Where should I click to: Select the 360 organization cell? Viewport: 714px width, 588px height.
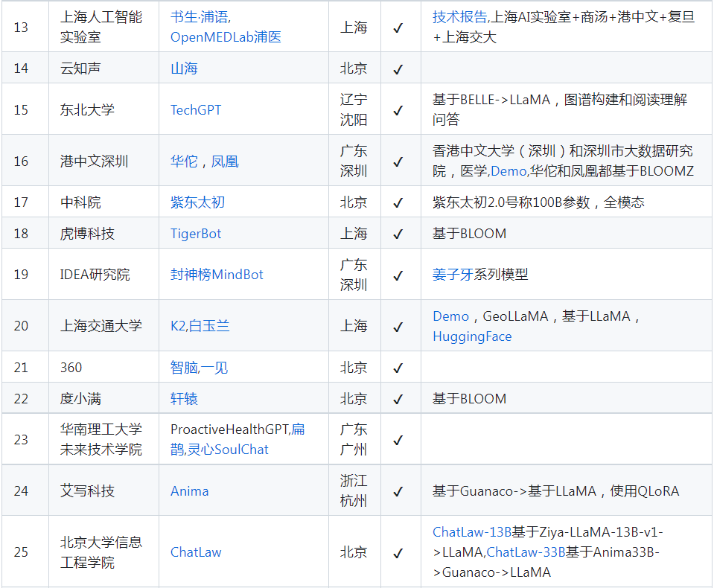point(103,367)
